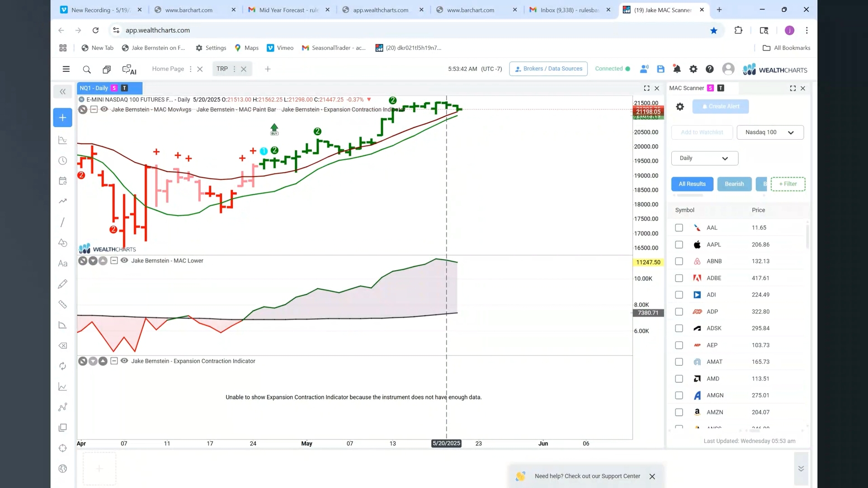Click the S badge on NQ1 chart tab
Image resolution: width=868 pixels, height=488 pixels.
click(x=114, y=88)
